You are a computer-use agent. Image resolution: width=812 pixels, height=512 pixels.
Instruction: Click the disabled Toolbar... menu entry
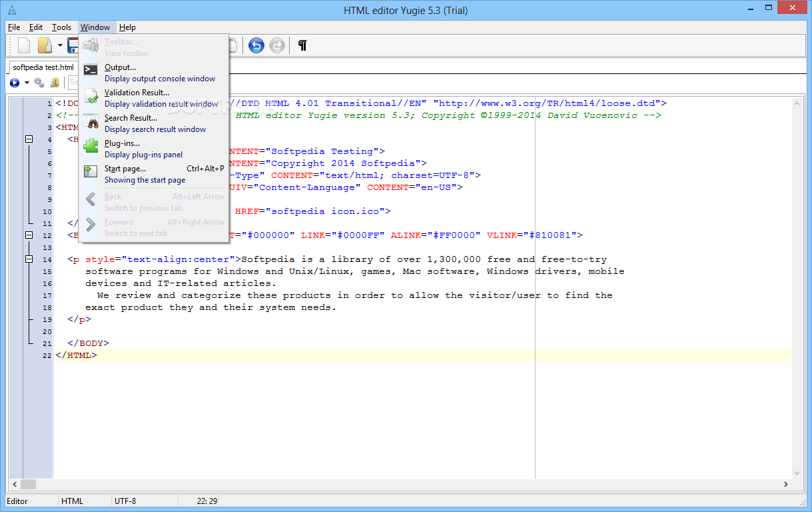[154, 47]
